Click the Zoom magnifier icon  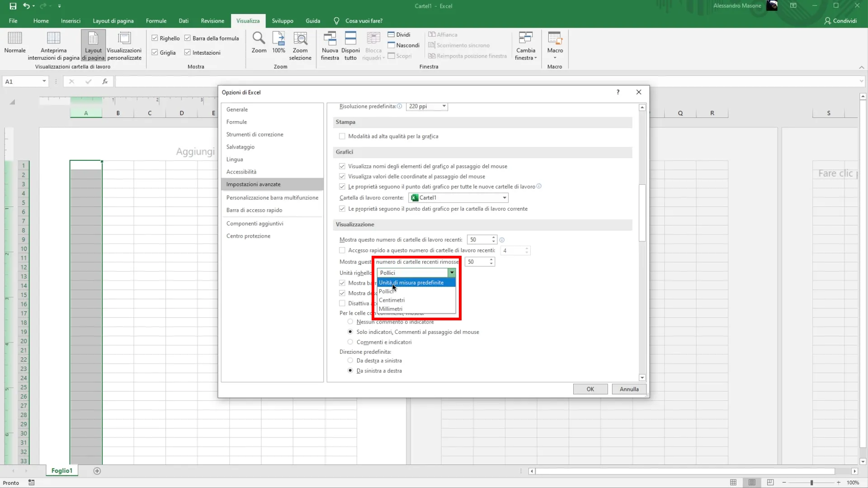click(x=259, y=39)
